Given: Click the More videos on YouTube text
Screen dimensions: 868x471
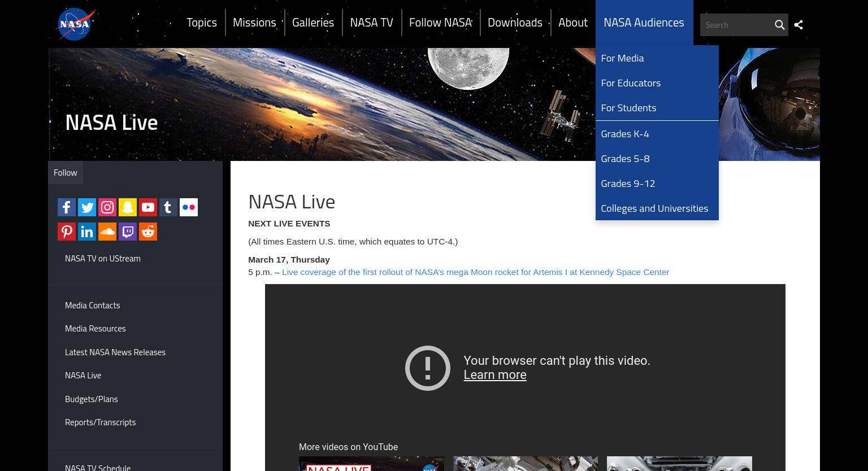Looking at the screenshot, I should [348, 447].
